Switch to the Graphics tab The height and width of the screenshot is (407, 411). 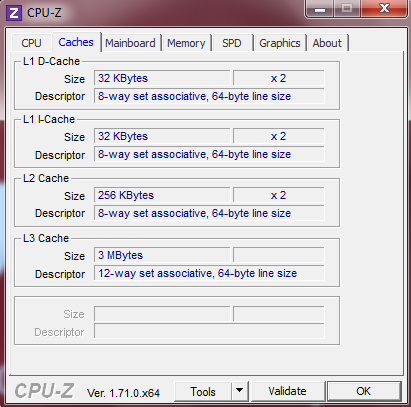(280, 43)
